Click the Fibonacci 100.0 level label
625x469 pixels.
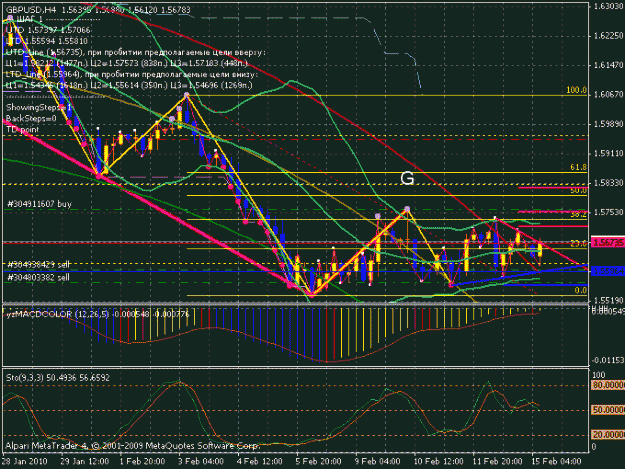(576, 90)
